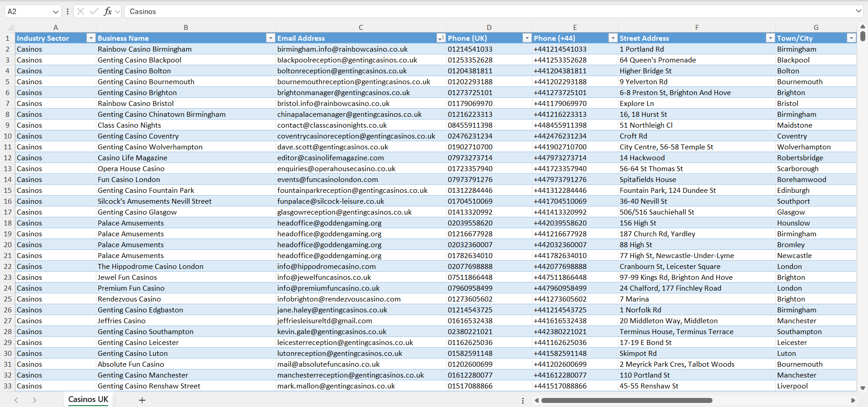Click the Cancel entry X icon
The height and width of the screenshot is (407, 868).
pyautogui.click(x=81, y=11)
